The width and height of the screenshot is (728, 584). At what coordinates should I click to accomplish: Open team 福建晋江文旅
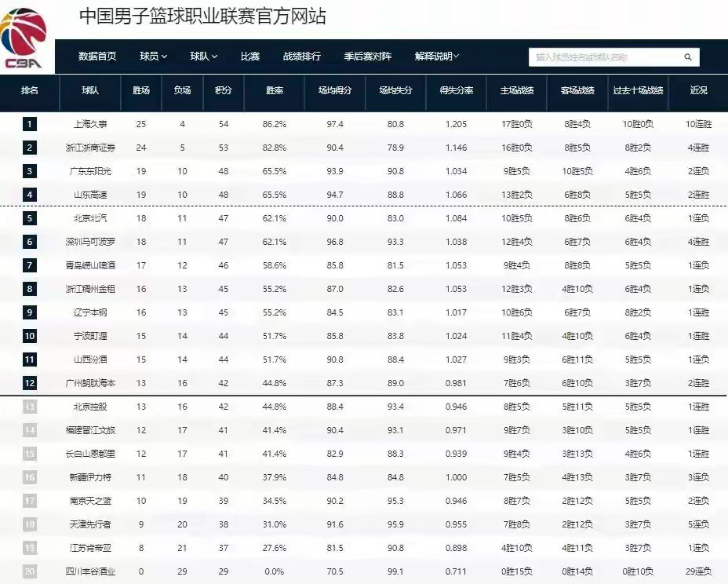click(90, 430)
